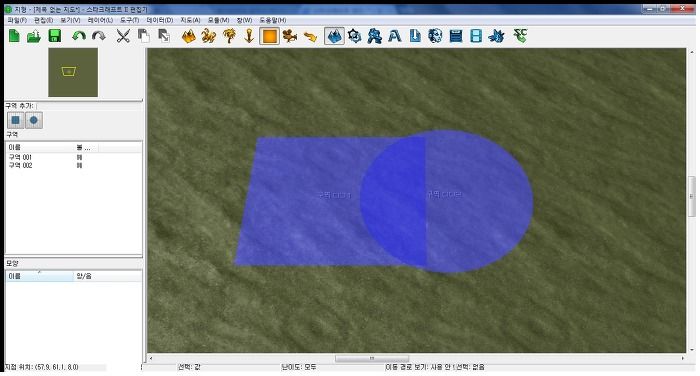Select 구역 002 in the region list
700x376 pixels.
pyautogui.click(x=21, y=165)
